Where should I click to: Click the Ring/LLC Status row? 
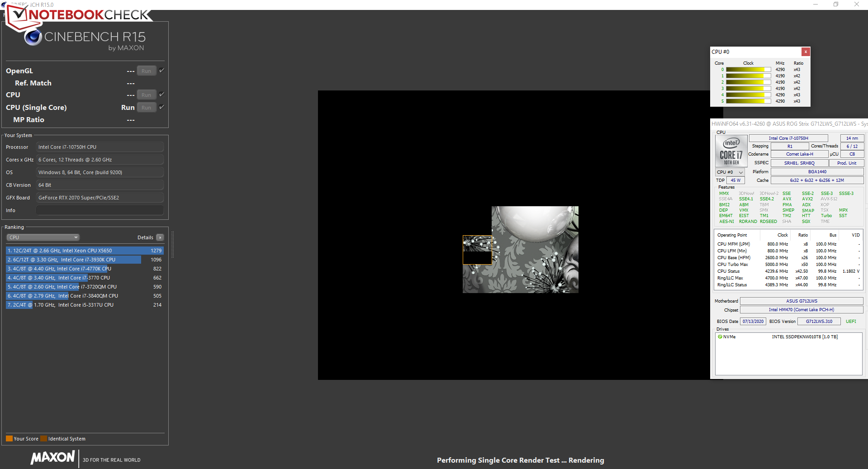[788, 285]
